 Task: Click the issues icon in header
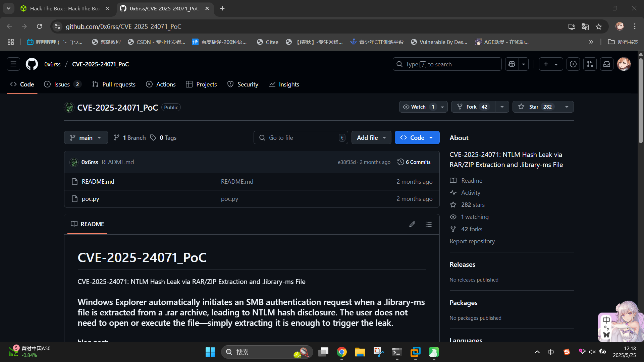573,64
